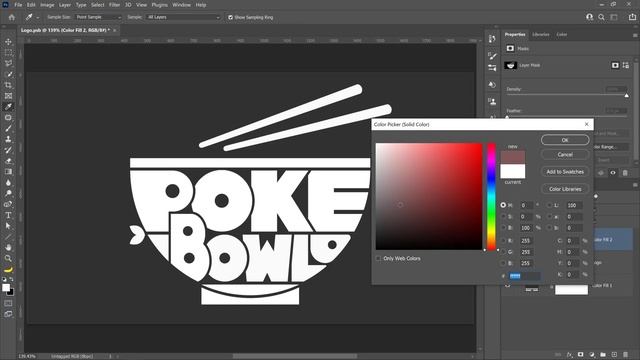This screenshot has width=640, height=360.
Task: Enable Only Web Colors checkbox
Action: click(x=378, y=258)
